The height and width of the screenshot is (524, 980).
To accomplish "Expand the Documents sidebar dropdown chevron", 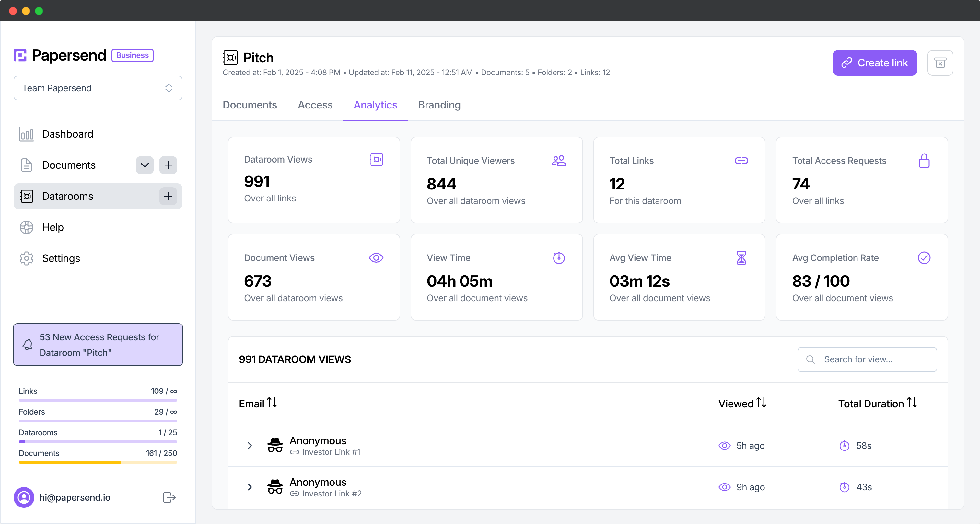I will point(145,165).
